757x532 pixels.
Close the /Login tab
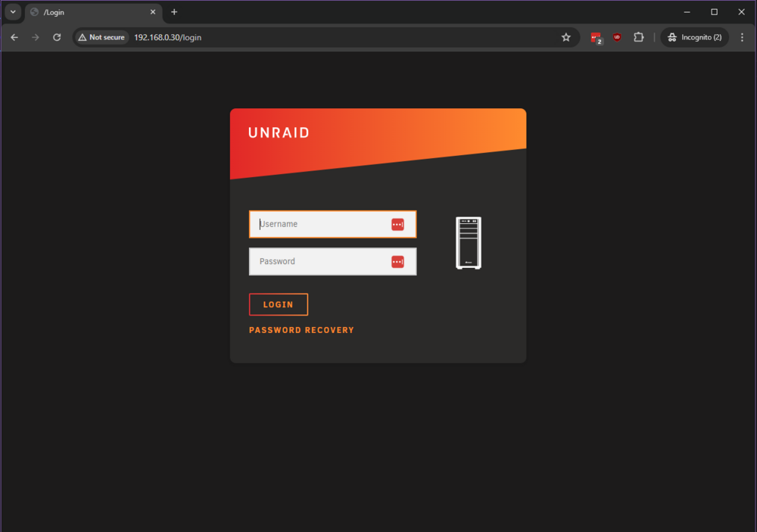(153, 12)
